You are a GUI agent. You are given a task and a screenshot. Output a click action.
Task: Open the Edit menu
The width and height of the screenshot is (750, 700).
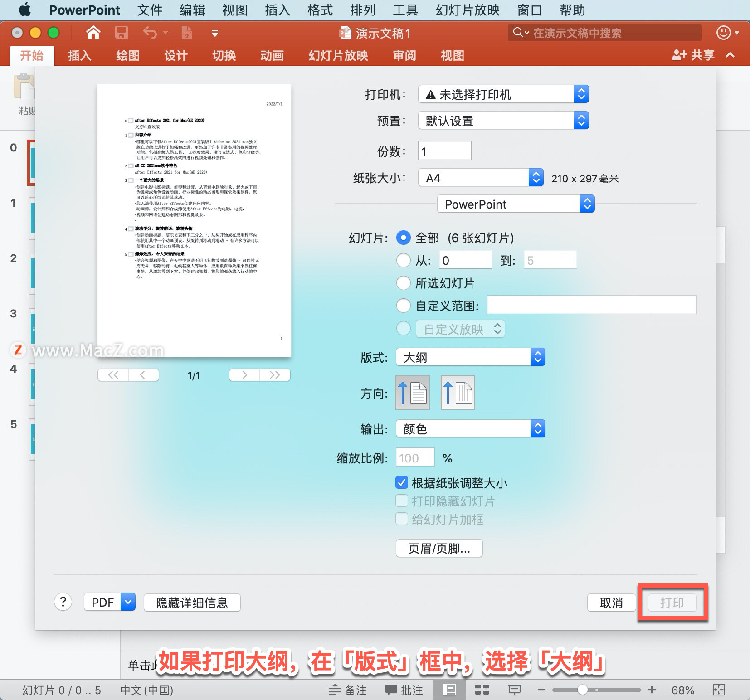point(192,10)
